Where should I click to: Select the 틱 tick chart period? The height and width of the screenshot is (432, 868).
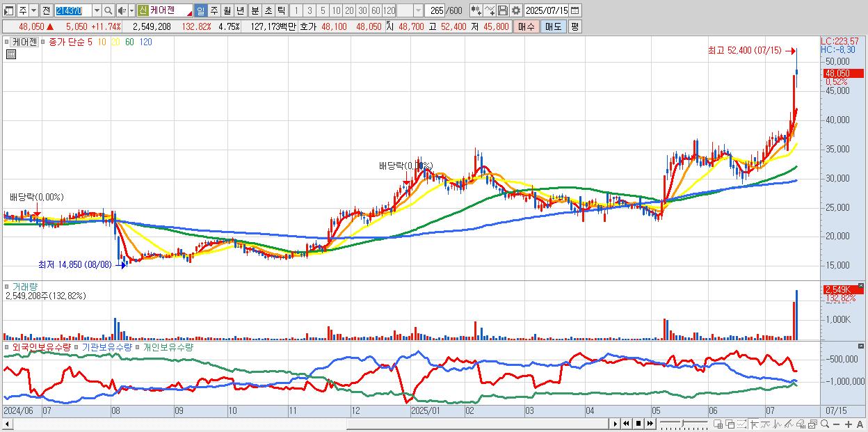click(x=281, y=10)
